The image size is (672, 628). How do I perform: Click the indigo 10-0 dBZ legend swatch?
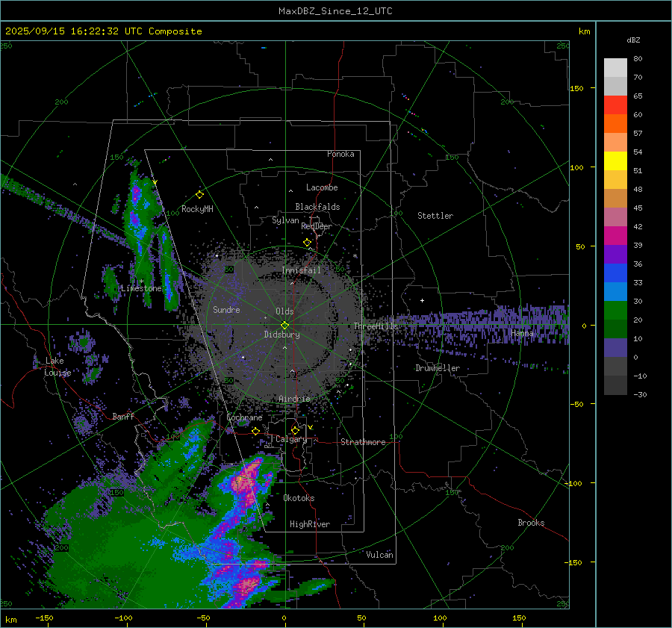[x=615, y=348]
